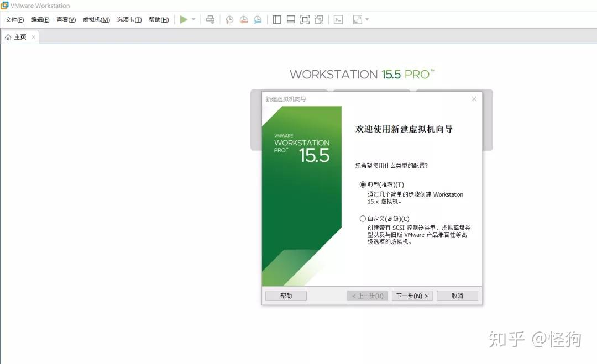597x364 pixels.
Task: Click the 欢迎使用新建虚拟机向导 heading
Action: point(404,129)
